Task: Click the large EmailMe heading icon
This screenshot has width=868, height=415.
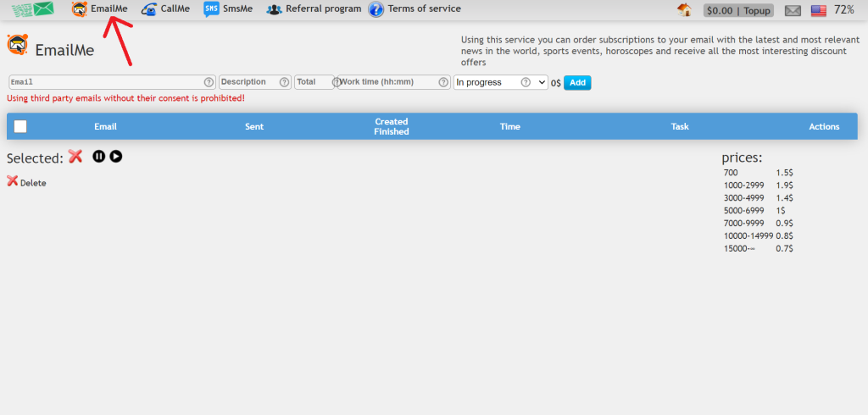Action: coord(17,45)
